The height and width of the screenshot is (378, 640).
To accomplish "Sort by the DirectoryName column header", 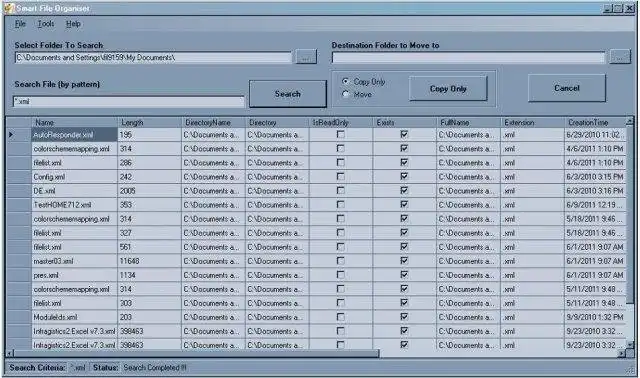I will point(213,122).
